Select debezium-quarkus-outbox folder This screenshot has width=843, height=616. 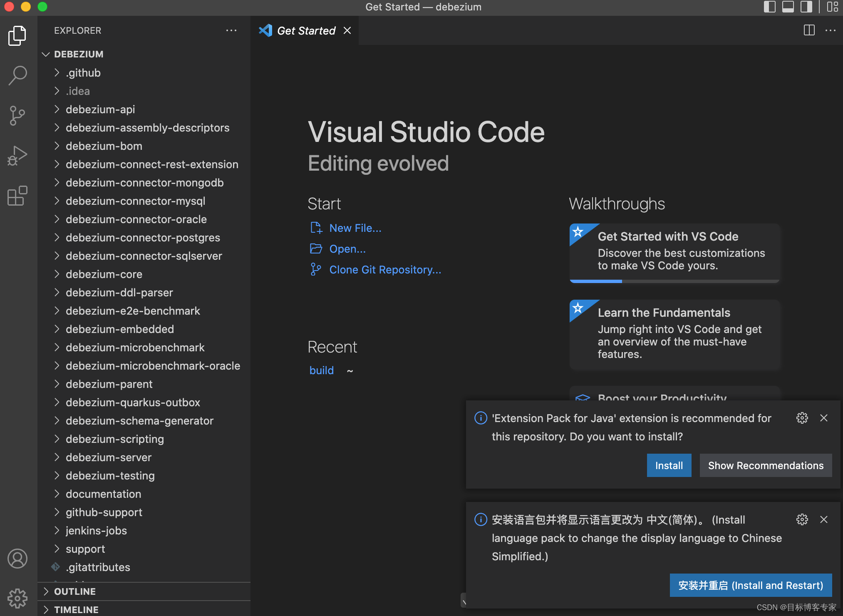[144, 402]
